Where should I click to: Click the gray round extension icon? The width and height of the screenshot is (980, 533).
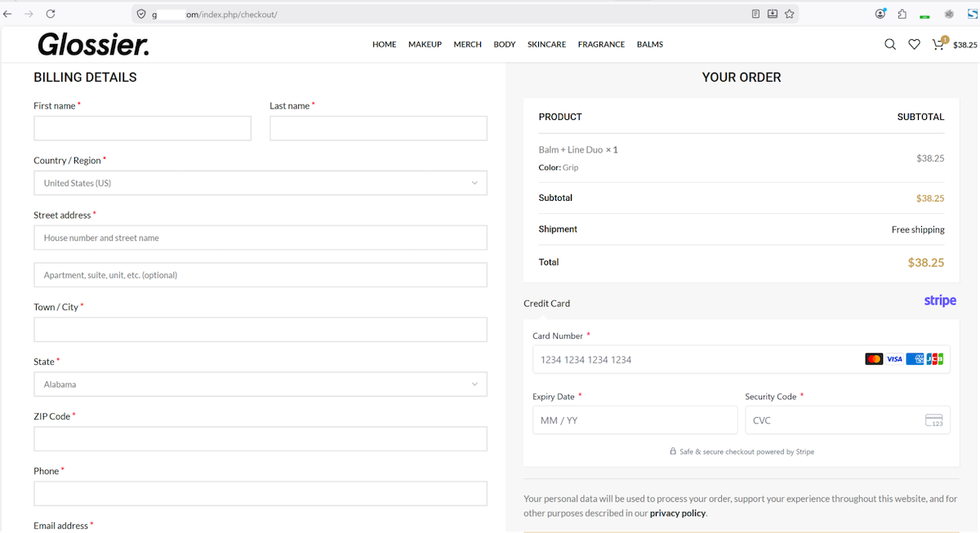[x=949, y=14]
